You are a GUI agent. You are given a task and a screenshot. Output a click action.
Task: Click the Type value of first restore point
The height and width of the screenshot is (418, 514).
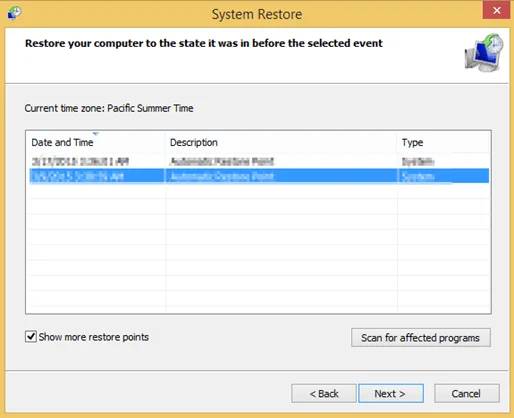pyautogui.click(x=418, y=162)
